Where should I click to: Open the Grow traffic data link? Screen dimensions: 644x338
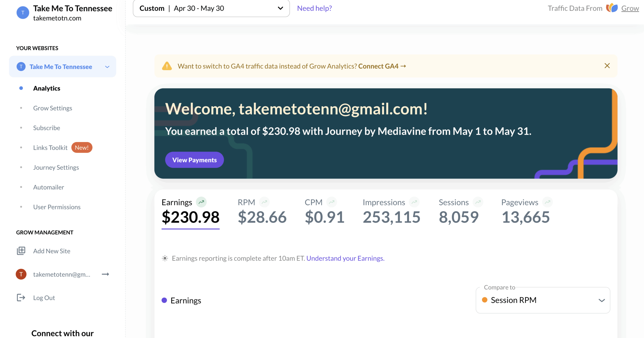(x=630, y=8)
